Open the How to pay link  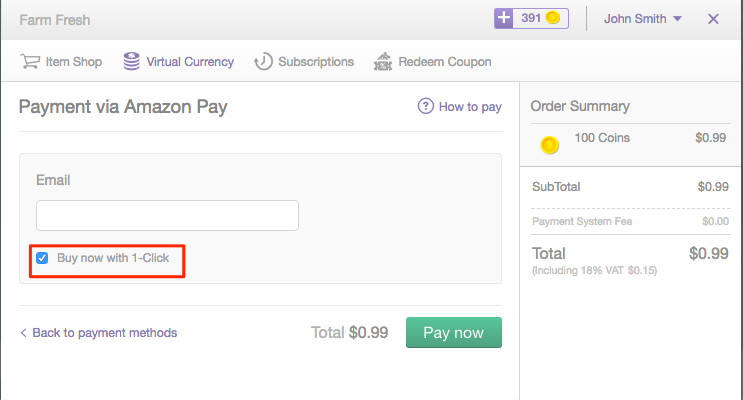point(460,106)
